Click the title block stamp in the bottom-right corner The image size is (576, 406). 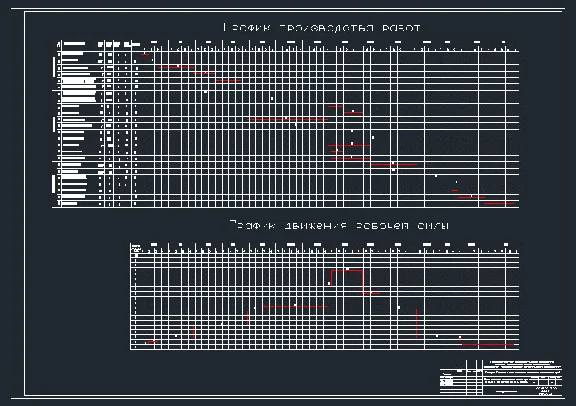coord(501,378)
